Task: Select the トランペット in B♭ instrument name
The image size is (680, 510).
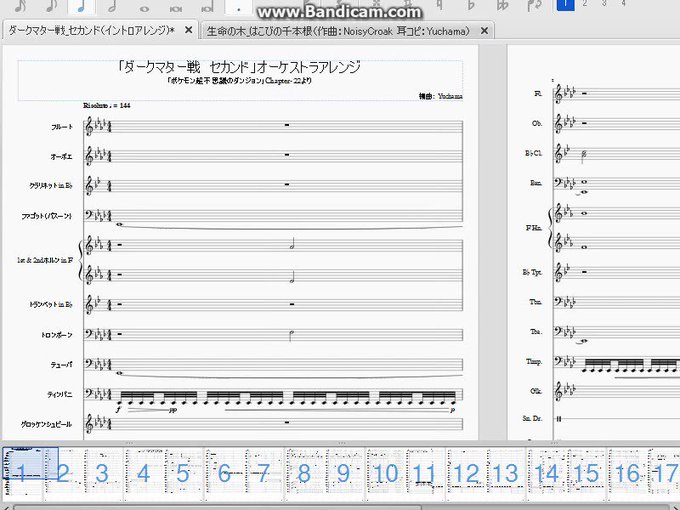Action: [51, 304]
